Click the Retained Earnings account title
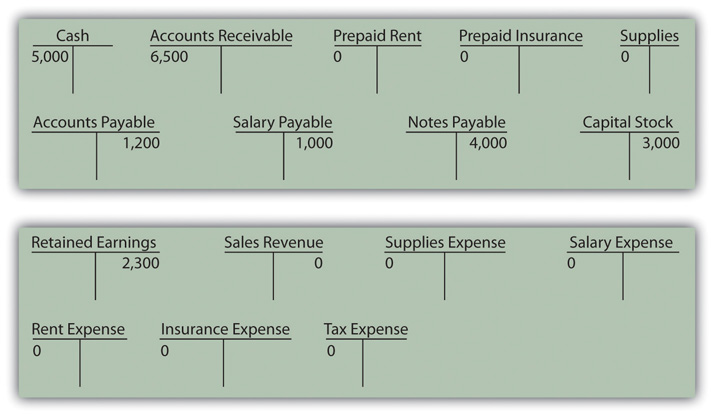714x416 pixels. [x=94, y=243]
